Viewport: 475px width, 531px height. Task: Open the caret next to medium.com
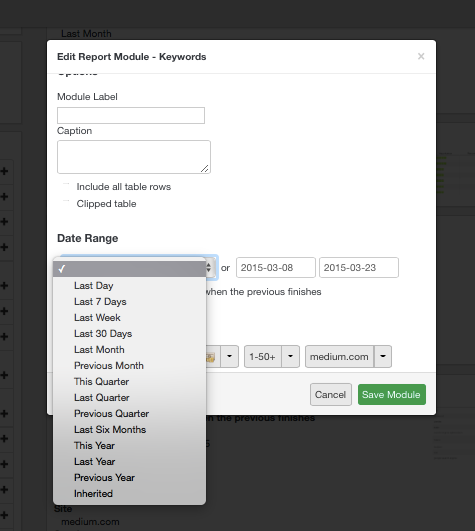click(383, 356)
